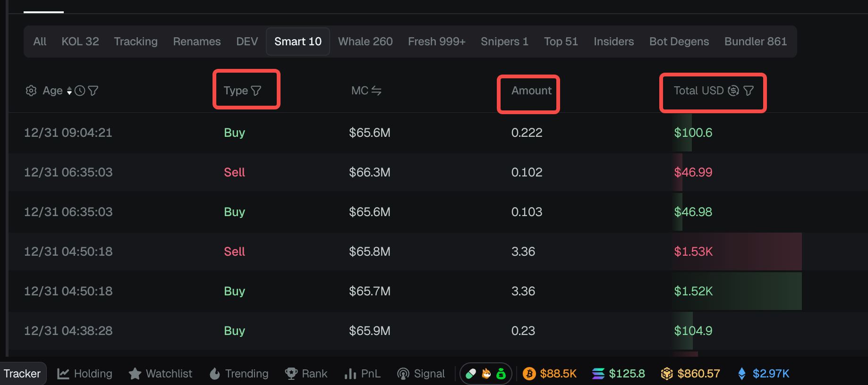Click the Solana logo in status bar
The image size is (868, 385).
click(x=598, y=374)
